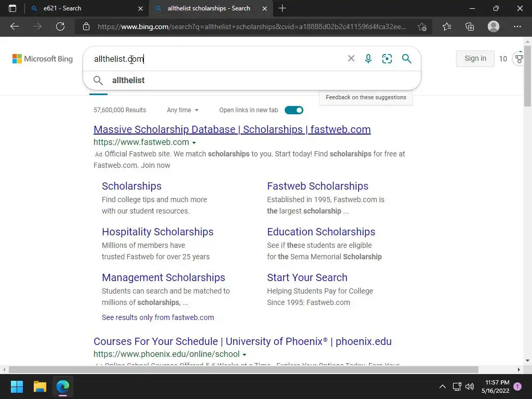The width and height of the screenshot is (532, 399).
Task: Open a new browser tab
Action: (282, 8)
